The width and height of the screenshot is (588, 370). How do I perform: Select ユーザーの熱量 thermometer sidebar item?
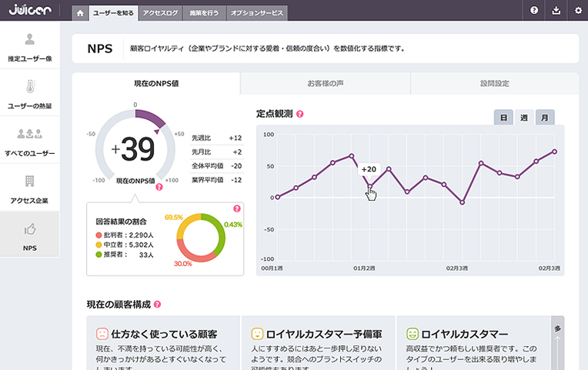tap(30, 93)
